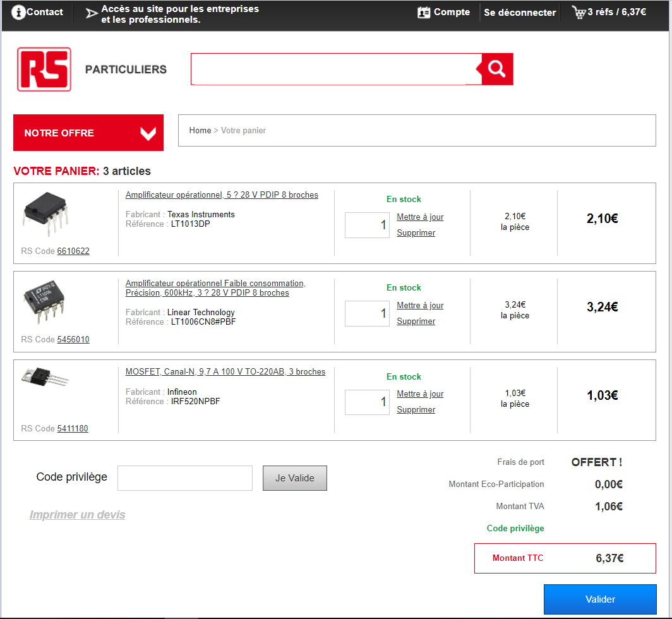Click the blue Valider button
The image size is (672, 619).
point(600,599)
